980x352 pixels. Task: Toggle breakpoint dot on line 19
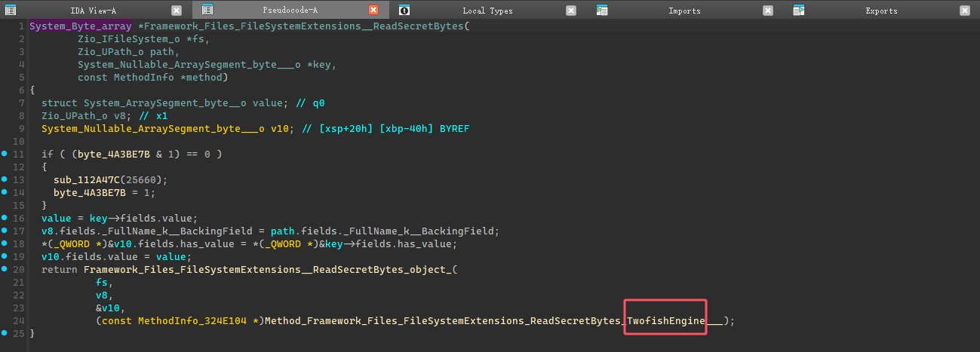click(5, 256)
